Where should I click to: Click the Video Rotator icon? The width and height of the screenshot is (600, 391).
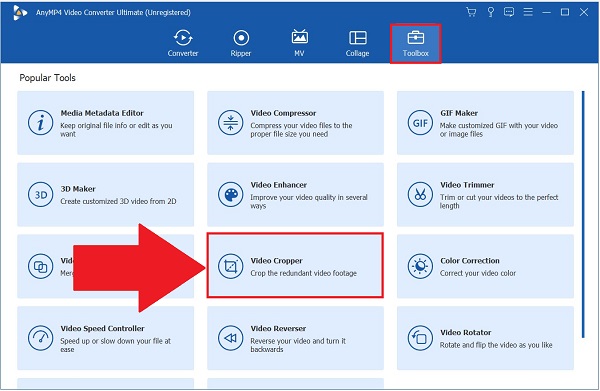[x=420, y=338]
